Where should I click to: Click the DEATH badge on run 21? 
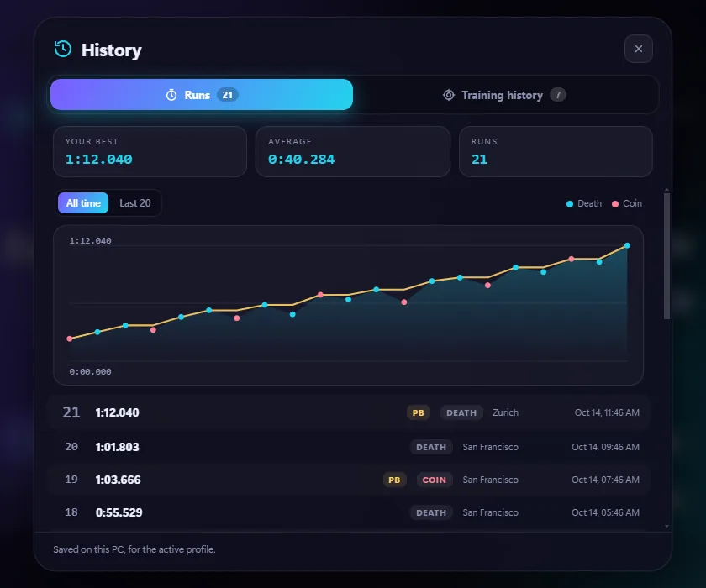tap(461, 412)
